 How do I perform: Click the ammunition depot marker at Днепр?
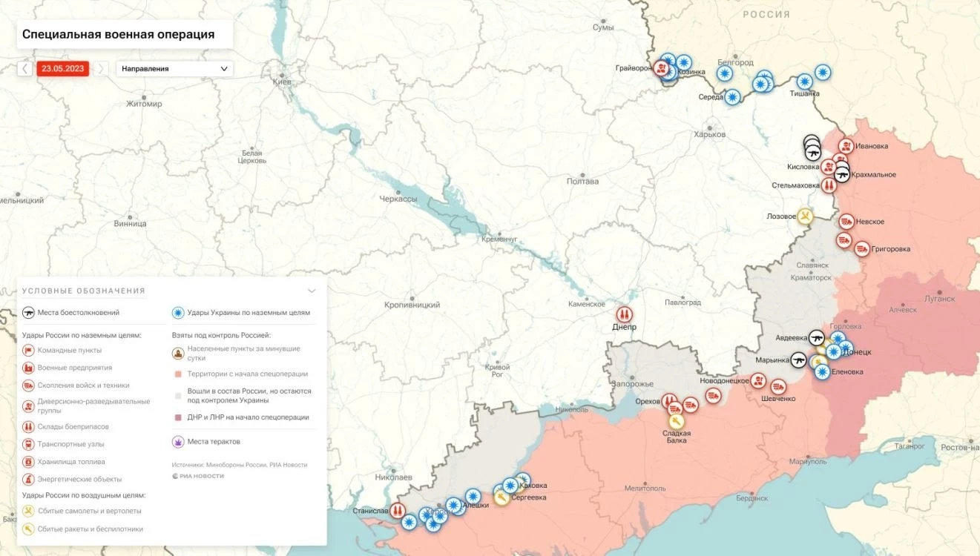click(x=624, y=314)
